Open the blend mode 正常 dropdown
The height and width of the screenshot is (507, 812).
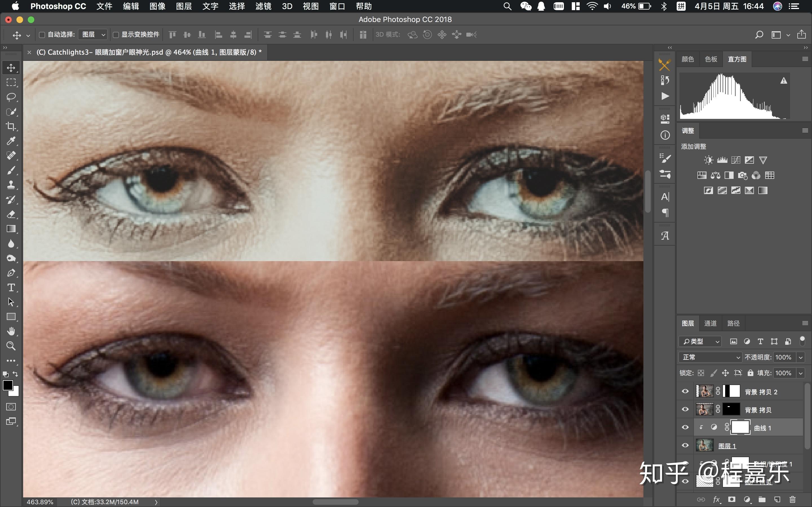[x=710, y=357]
